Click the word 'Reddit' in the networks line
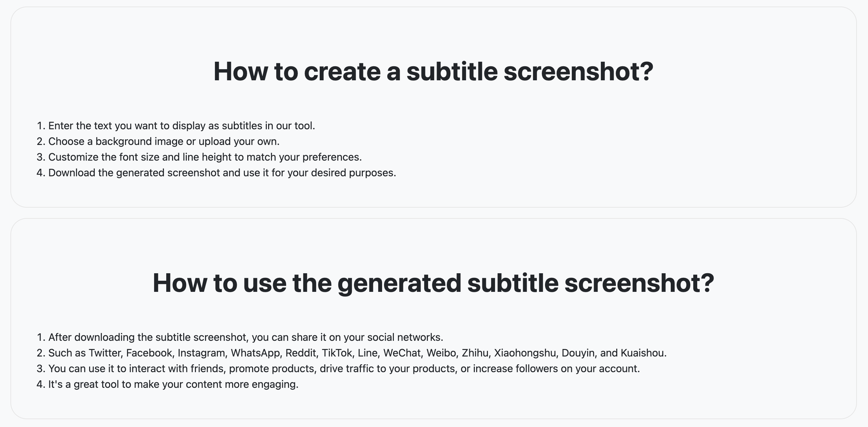868x427 pixels. point(301,353)
